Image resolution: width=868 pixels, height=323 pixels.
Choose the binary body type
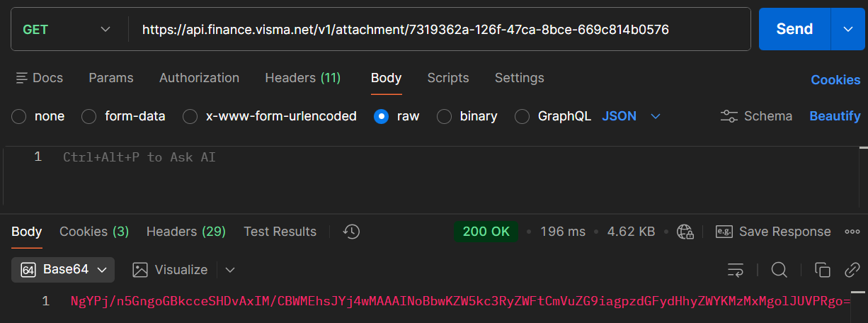tap(445, 116)
